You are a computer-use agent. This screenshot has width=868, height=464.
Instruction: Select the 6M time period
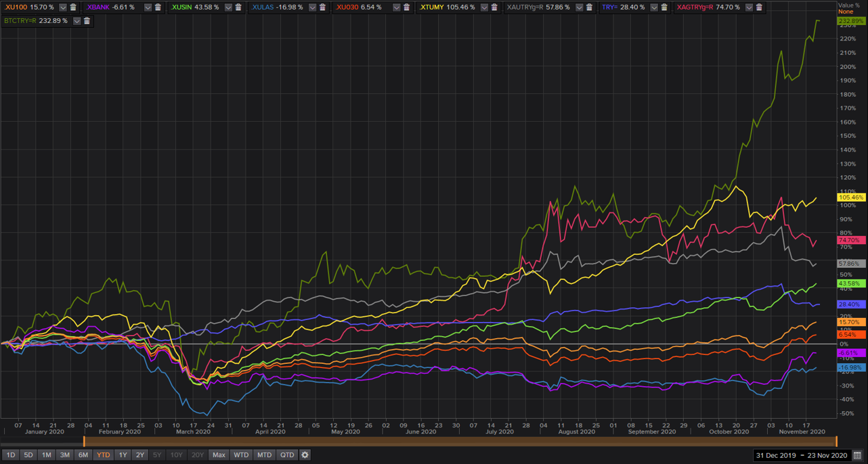click(83, 455)
